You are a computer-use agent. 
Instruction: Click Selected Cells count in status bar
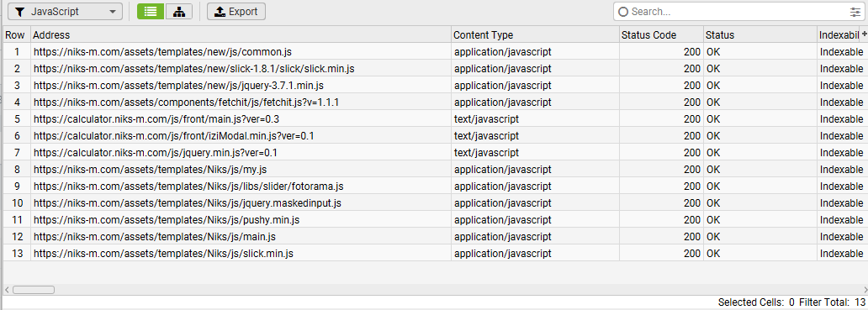[x=756, y=302]
